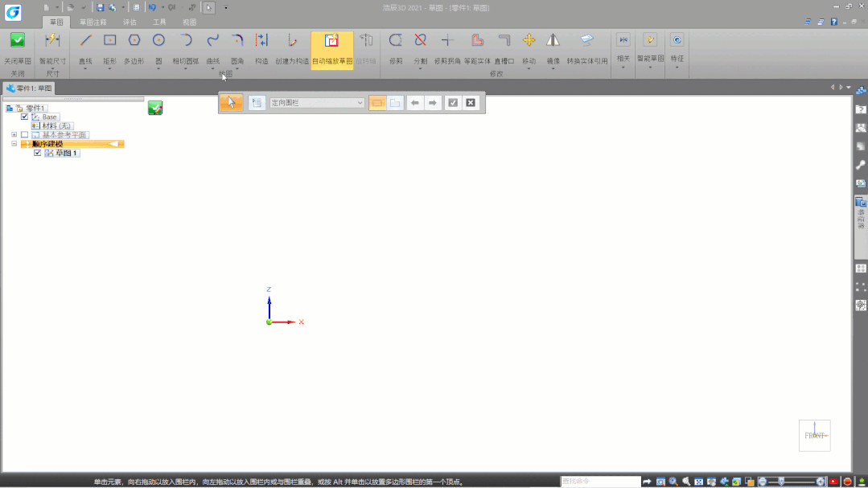Select the Offset Entity (等距实体) tool
The image size is (868, 488).
tap(477, 47)
